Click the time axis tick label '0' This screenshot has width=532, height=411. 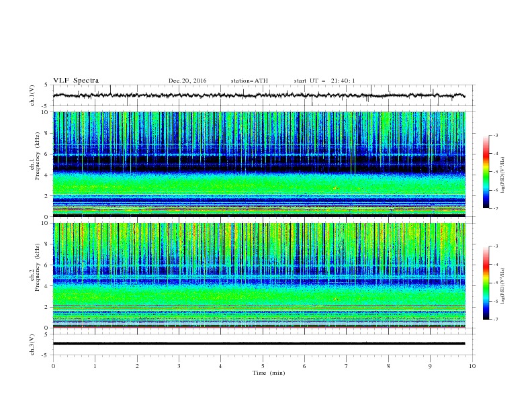[x=53, y=366]
